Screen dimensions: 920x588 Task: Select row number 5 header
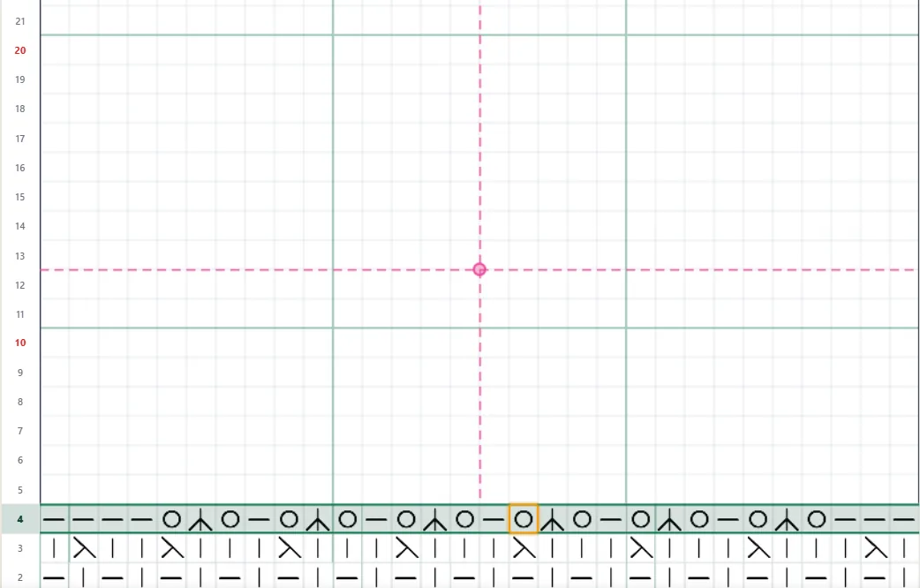[20, 490]
